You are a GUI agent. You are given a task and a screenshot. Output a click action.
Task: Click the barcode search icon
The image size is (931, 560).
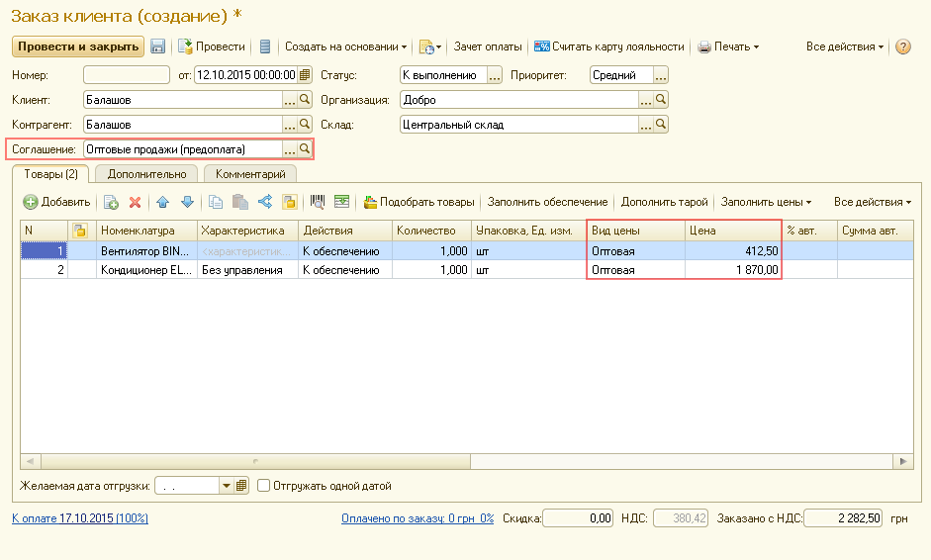tap(318, 202)
